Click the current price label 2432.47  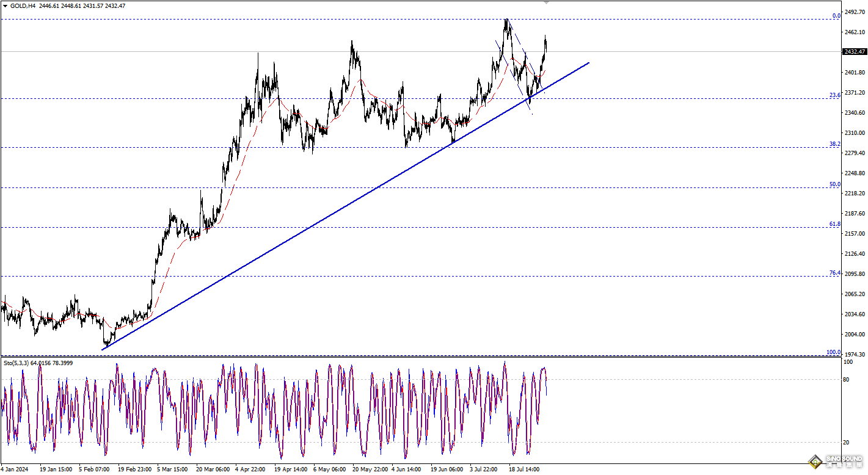854,52
